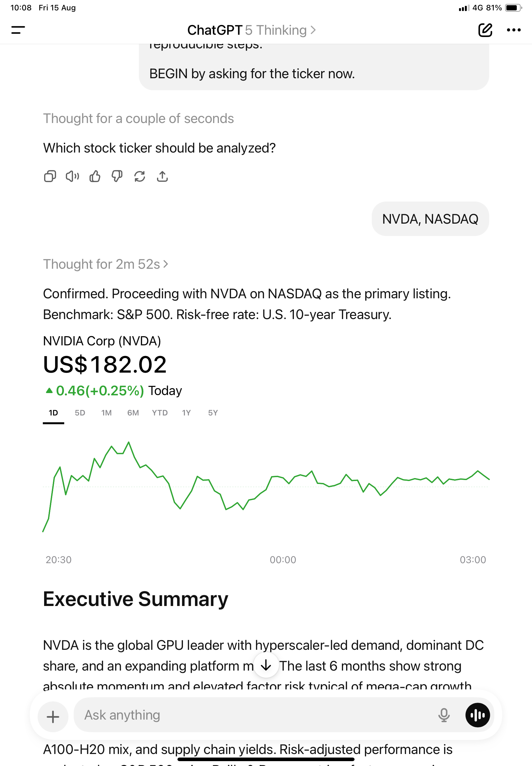Read the response aloud with speaker icon
This screenshot has height=766, width=532.
tap(72, 176)
